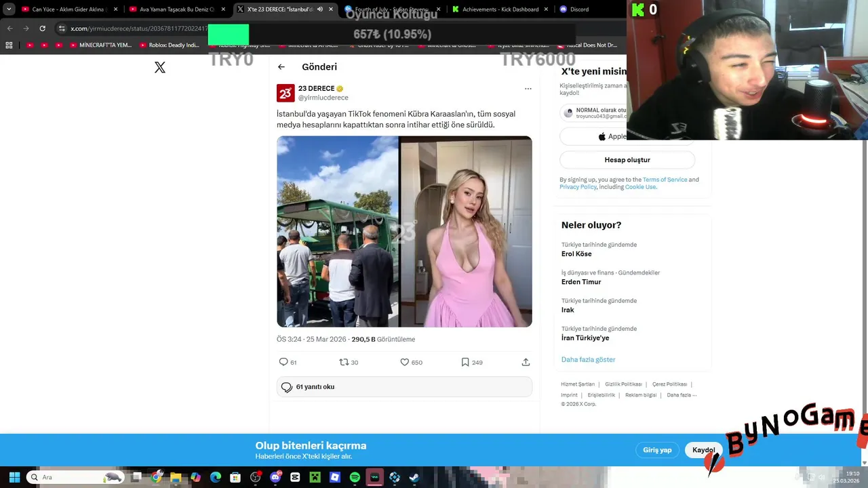This screenshot has height=488, width=868.
Task: Open 61 yanıtı oku replies button
Action: [404, 387]
